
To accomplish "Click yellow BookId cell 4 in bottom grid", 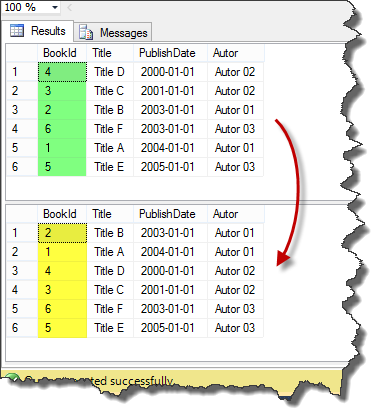I will [x=62, y=271].
